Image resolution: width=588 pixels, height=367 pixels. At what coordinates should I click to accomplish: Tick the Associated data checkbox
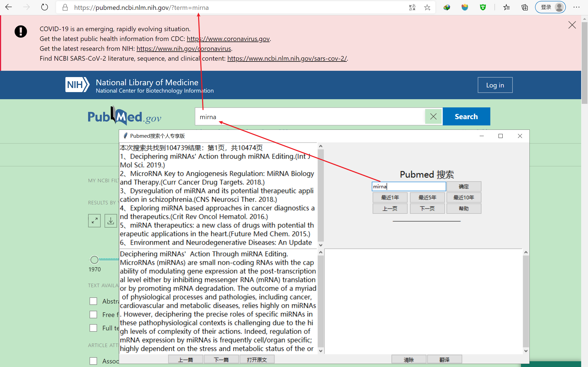[93, 361]
